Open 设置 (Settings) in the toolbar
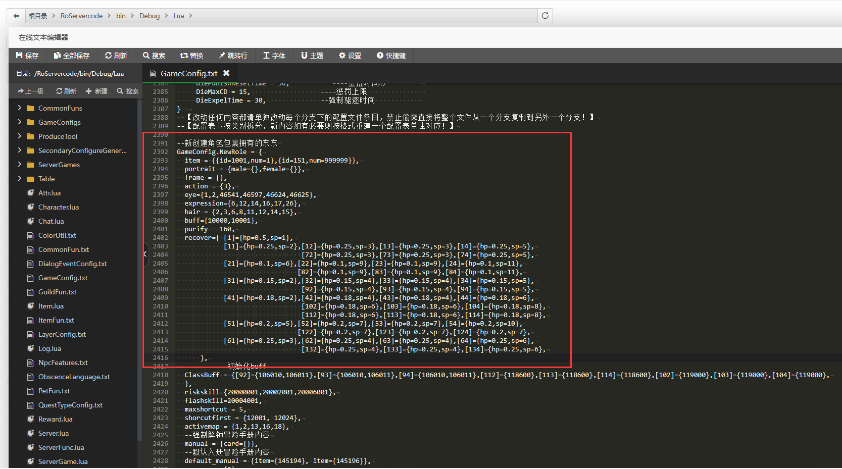This screenshot has height=469, width=842. pos(351,55)
